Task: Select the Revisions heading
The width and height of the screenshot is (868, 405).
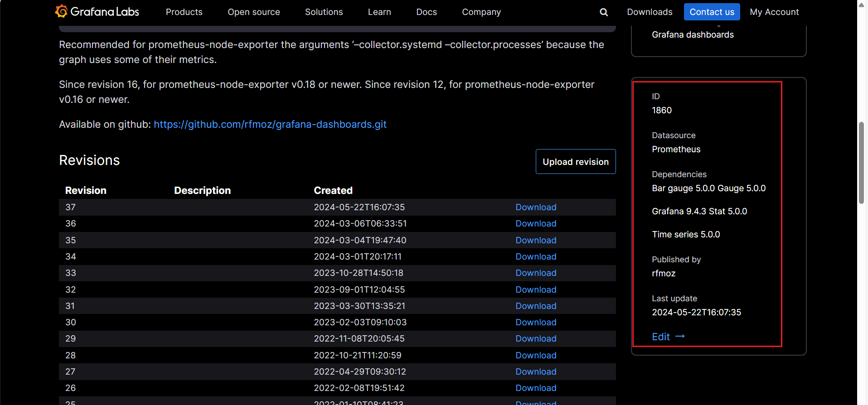Action: (89, 160)
